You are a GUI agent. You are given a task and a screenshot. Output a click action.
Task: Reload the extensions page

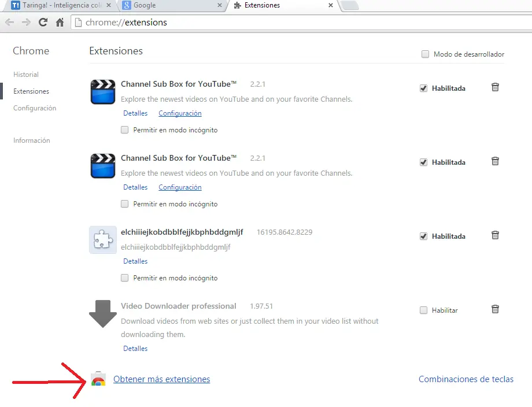[43, 23]
